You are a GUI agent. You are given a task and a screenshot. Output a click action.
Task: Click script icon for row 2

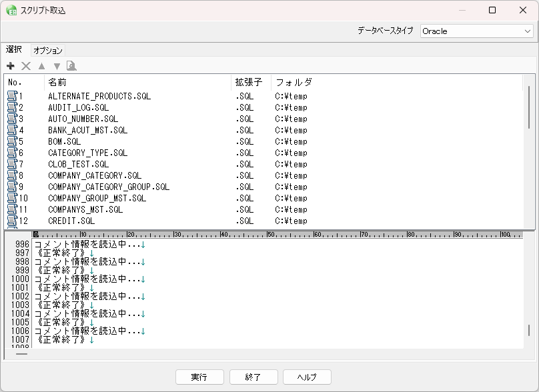point(13,107)
